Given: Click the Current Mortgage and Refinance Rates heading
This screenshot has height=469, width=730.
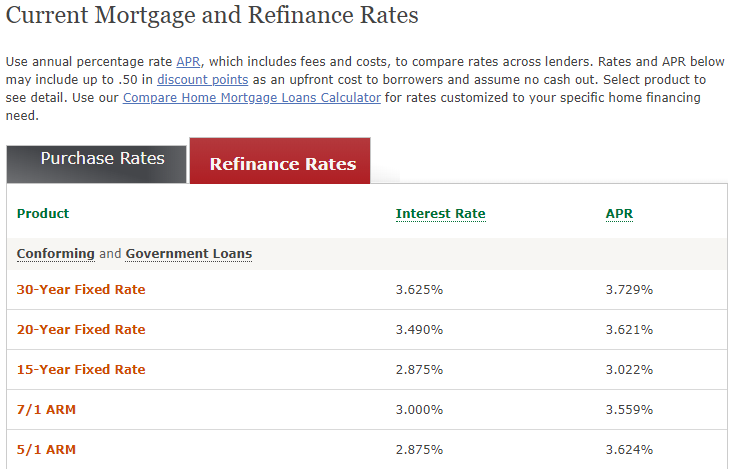Looking at the screenshot, I should pos(212,16).
